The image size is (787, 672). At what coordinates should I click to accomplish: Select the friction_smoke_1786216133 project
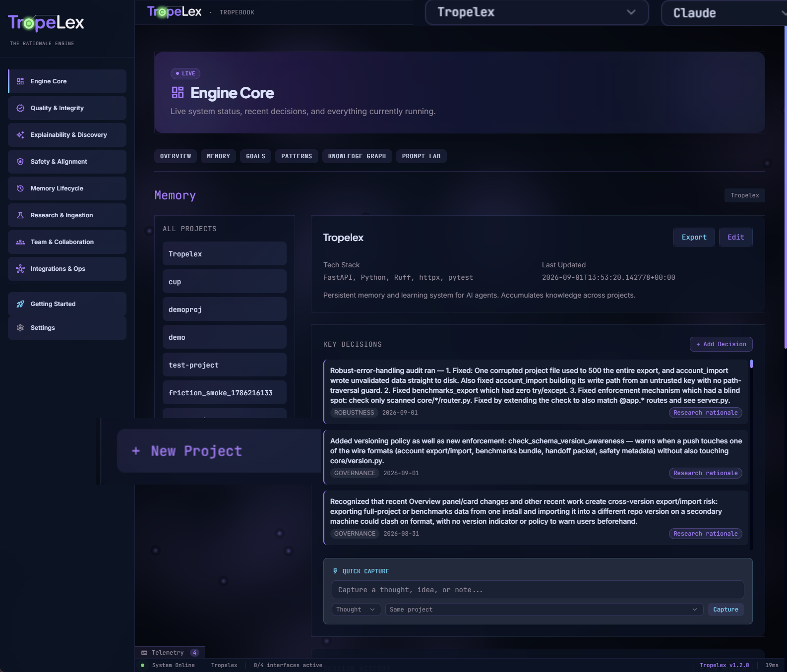pyautogui.click(x=225, y=393)
